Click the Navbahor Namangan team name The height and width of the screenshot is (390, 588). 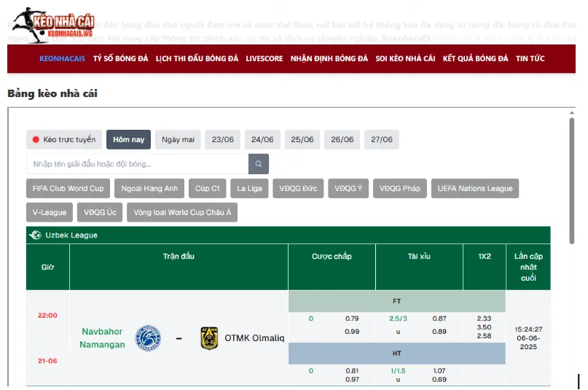102,338
